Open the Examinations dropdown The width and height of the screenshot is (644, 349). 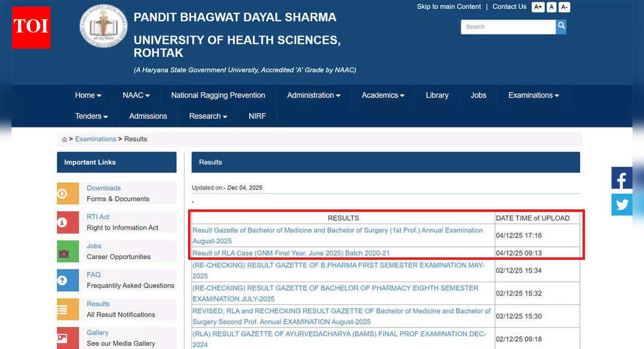pyautogui.click(x=533, y=95)
